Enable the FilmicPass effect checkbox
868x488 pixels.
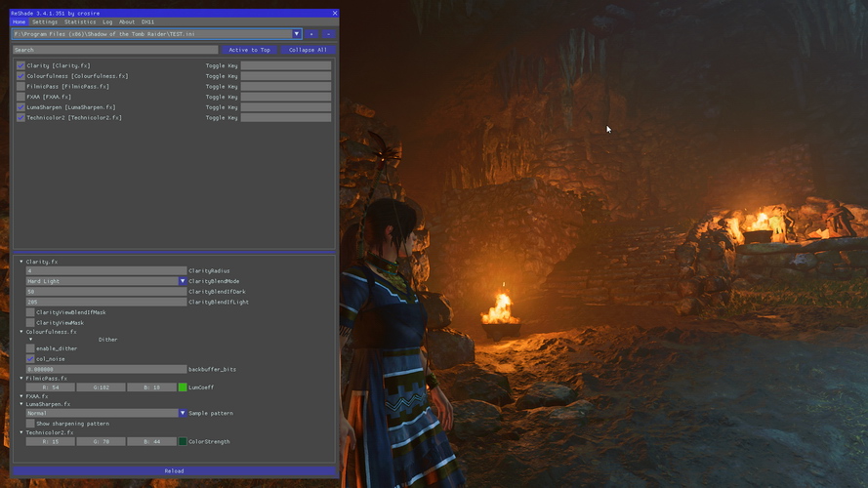pos(21,86)
